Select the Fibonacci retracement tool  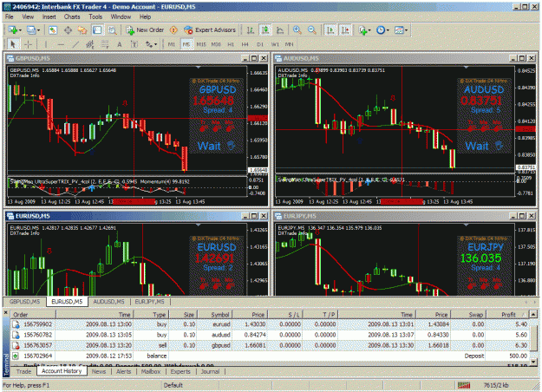(x=105, y=44)
